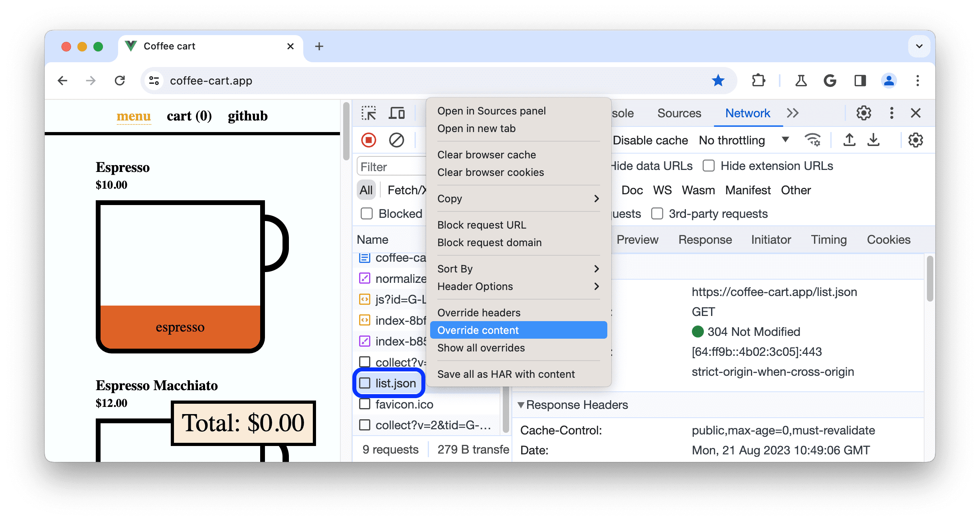The height and width of the screenshot is (521, 980).
Task: Click the clear network log icon
Action: [x=395, y=140]
